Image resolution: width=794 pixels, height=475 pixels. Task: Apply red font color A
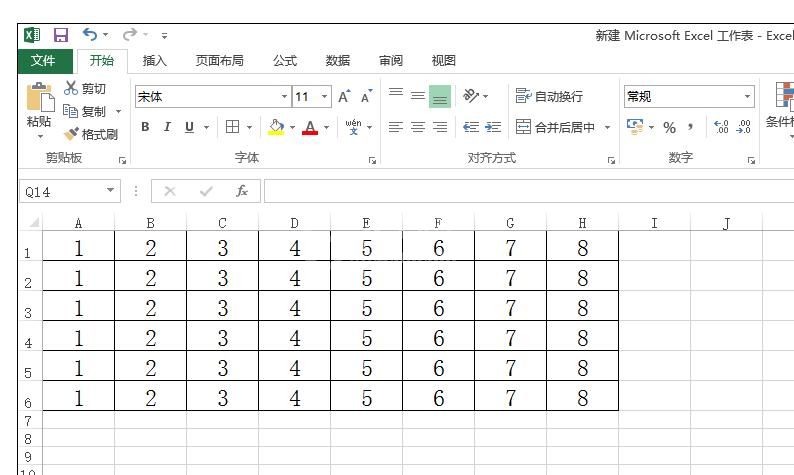(x=310, y=127)
